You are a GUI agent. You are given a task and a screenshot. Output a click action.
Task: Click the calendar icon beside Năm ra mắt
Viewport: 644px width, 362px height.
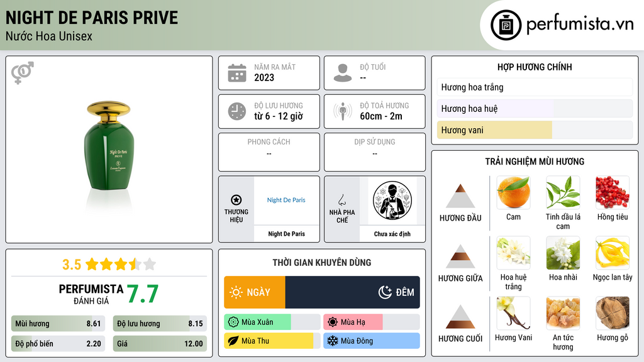[237, 73]
